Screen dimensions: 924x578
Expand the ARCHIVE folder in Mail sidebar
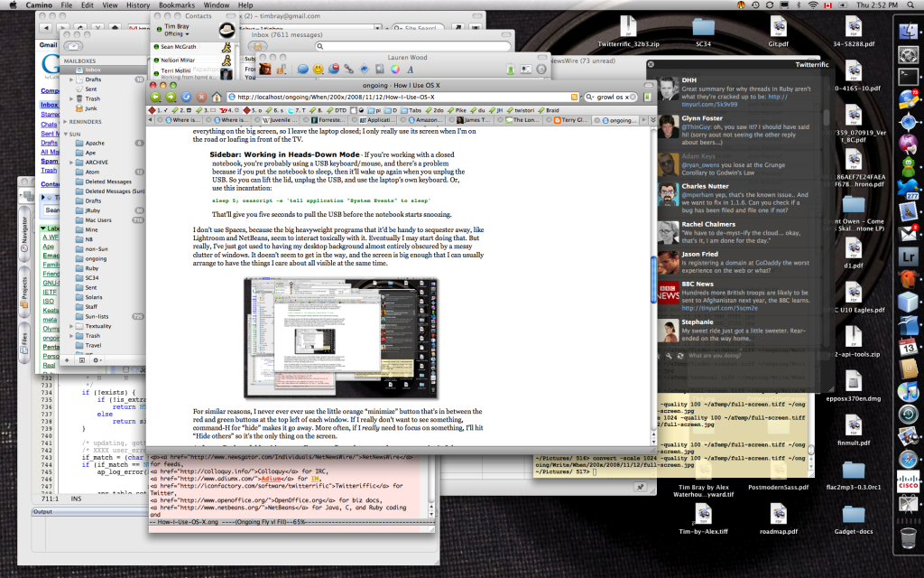coord(71,163)
